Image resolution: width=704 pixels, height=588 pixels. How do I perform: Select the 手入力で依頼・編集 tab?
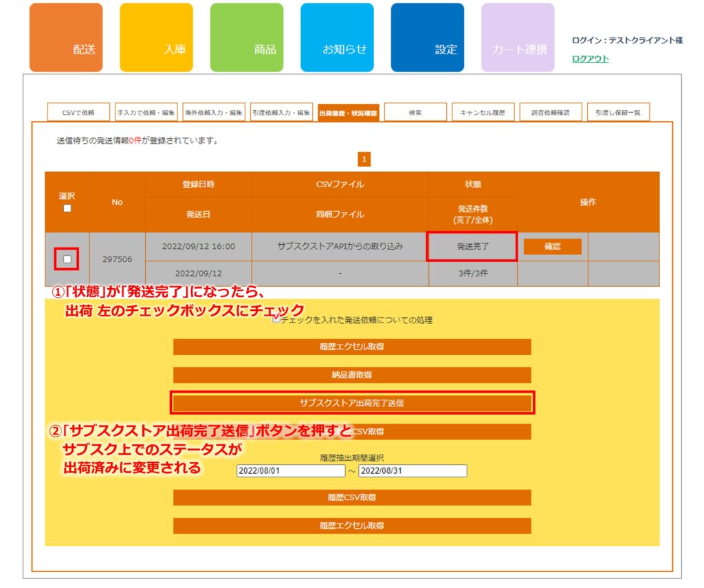click(145, 112)
